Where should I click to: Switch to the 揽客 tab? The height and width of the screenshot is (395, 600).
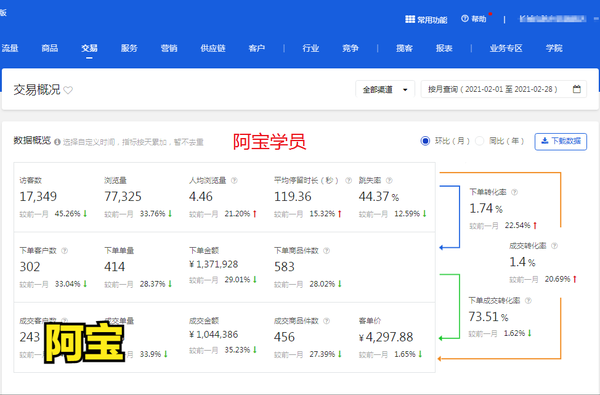pyautogui.click(x=404, y=48)
